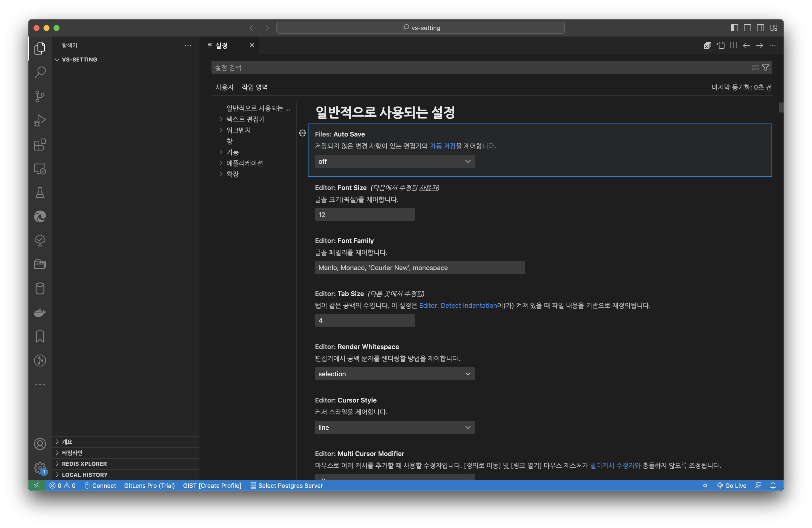Image resolution: width=812 pixels, height=528 pixels.
Task: Expand the 텍스트 편집기 settings category
Action: coord(245,119)
